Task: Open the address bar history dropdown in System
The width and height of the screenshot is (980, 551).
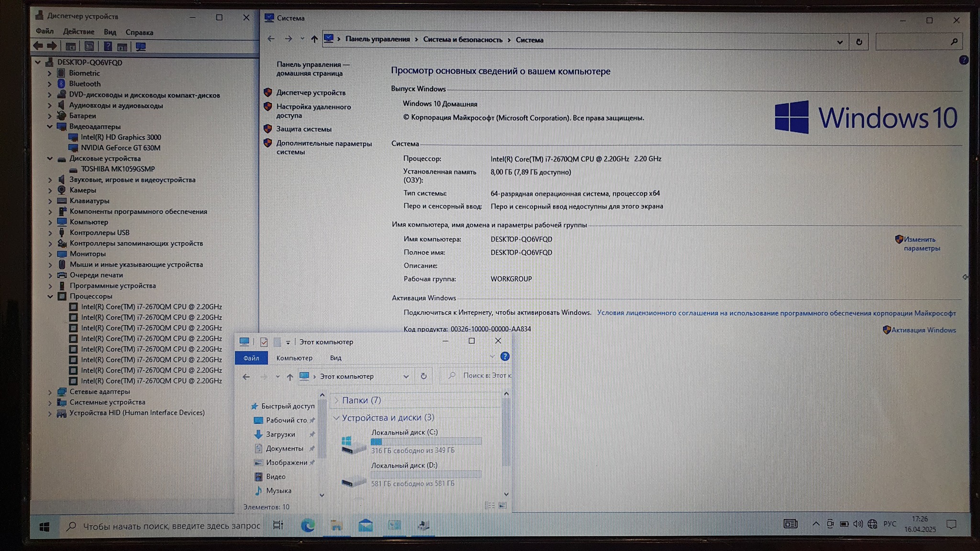Action: 840,42
